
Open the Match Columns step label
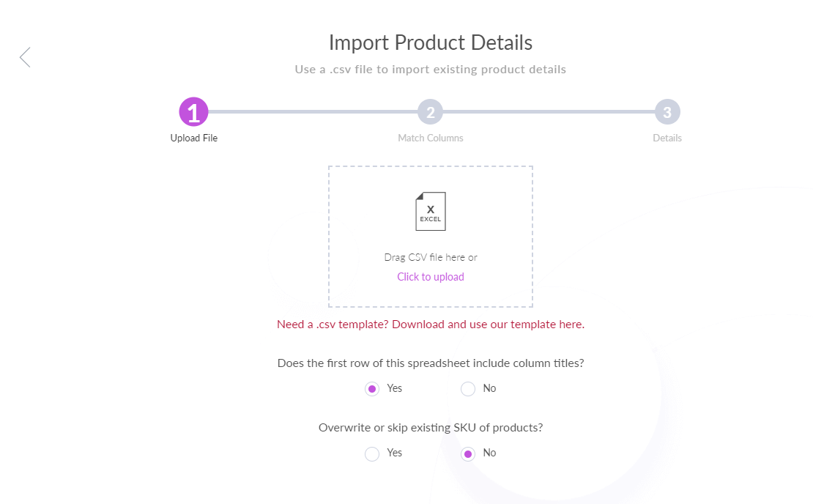coord(431,138)
